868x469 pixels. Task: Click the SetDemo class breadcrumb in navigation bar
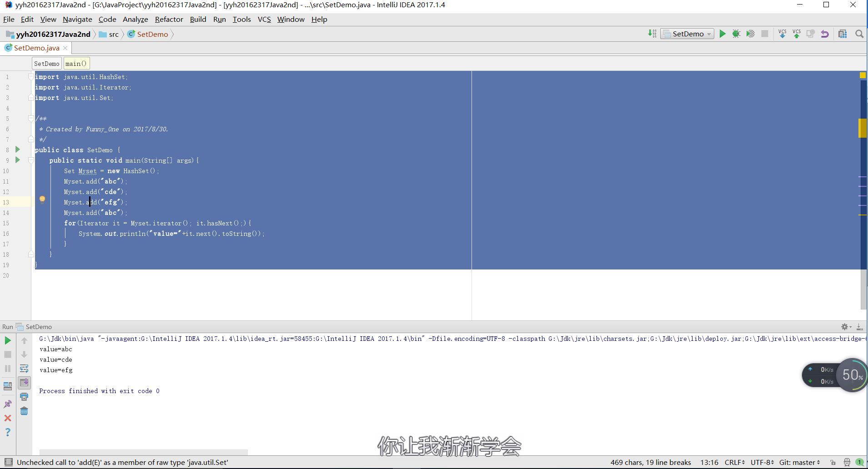coord(148,34)
